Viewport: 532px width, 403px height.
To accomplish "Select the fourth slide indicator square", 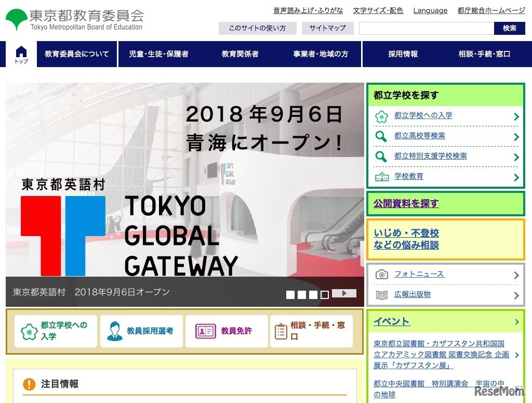I will (325, 295).
